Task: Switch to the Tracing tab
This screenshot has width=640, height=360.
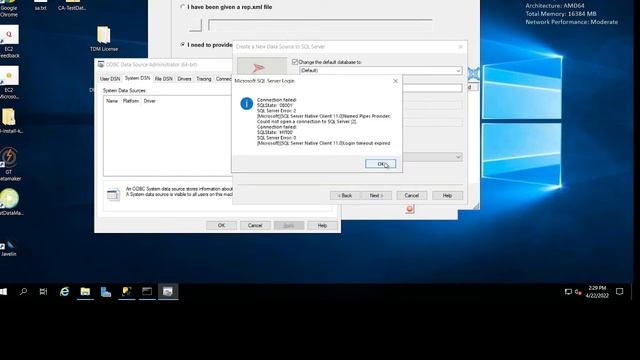Action: [x=204, y=79]
